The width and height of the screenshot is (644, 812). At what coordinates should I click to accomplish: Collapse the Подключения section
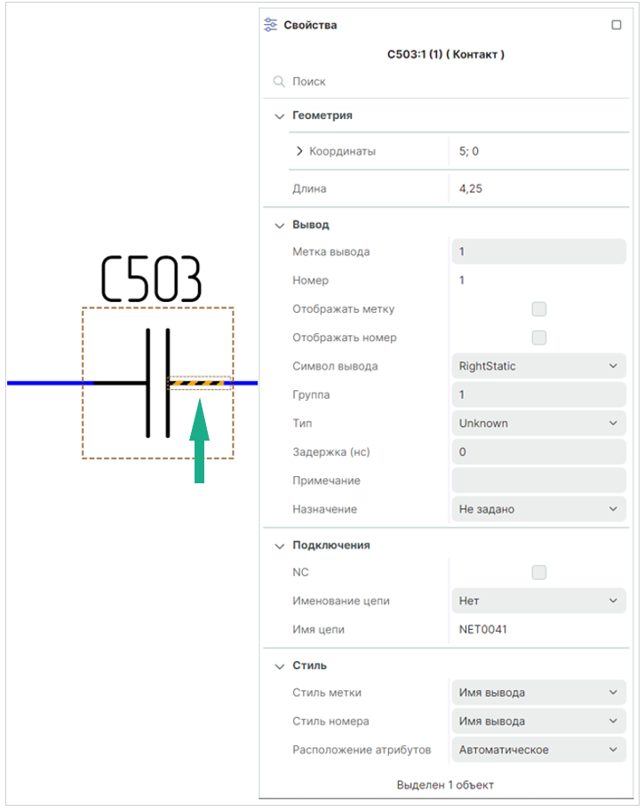coord(280,545)
